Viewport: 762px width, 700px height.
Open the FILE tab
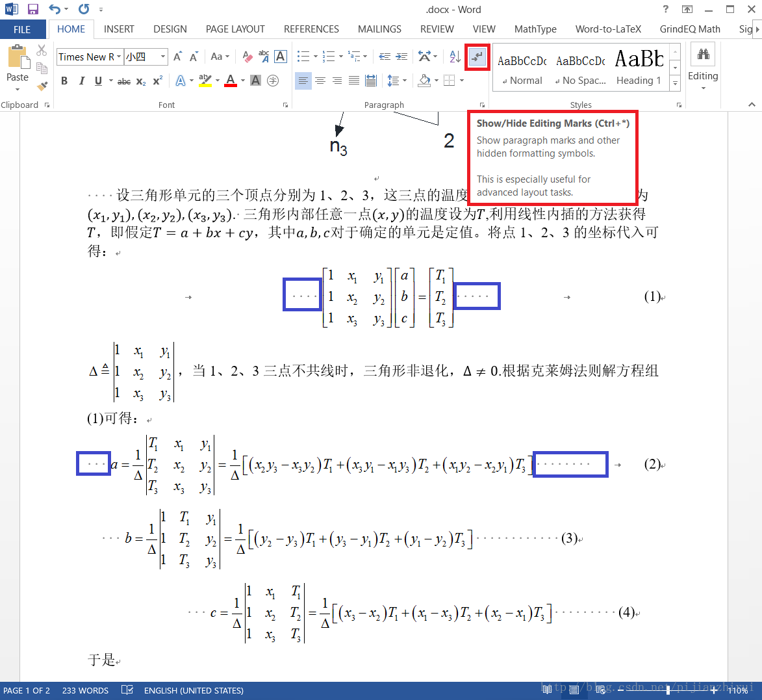pyautogui.click(x=22, y=29)
